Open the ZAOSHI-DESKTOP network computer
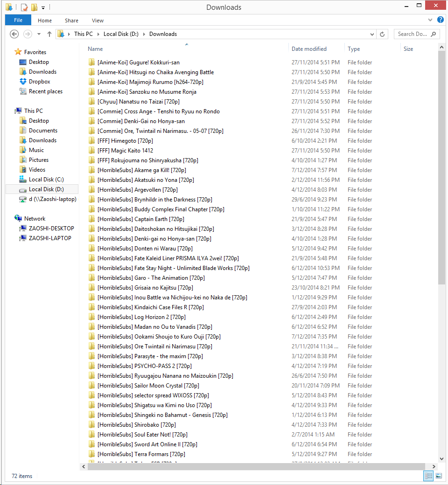The width and height of the screenshot is (448, 485). click(23, 229)
